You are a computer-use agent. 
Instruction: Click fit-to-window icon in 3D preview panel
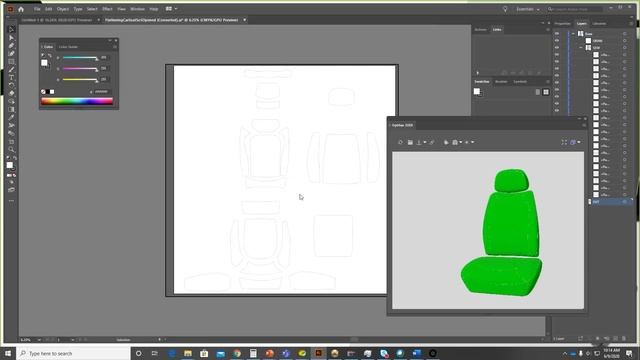click(564, 142)
